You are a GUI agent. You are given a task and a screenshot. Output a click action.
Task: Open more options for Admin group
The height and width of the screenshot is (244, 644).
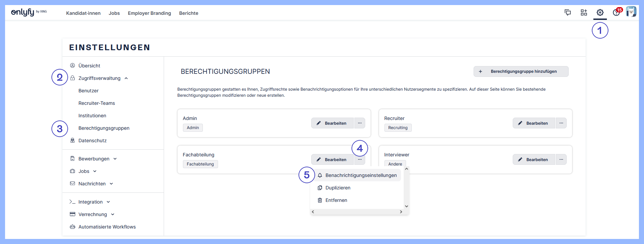point(360,123)
